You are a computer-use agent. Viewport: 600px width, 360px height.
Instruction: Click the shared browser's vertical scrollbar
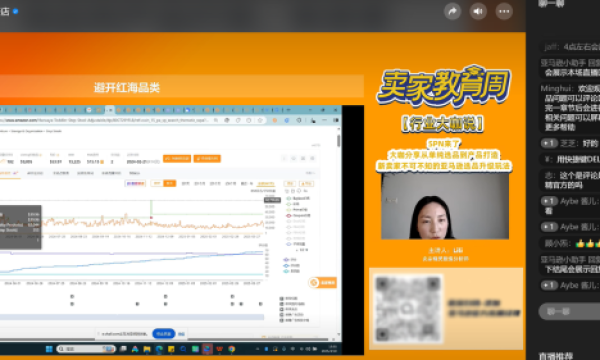(x=339, y=141)
